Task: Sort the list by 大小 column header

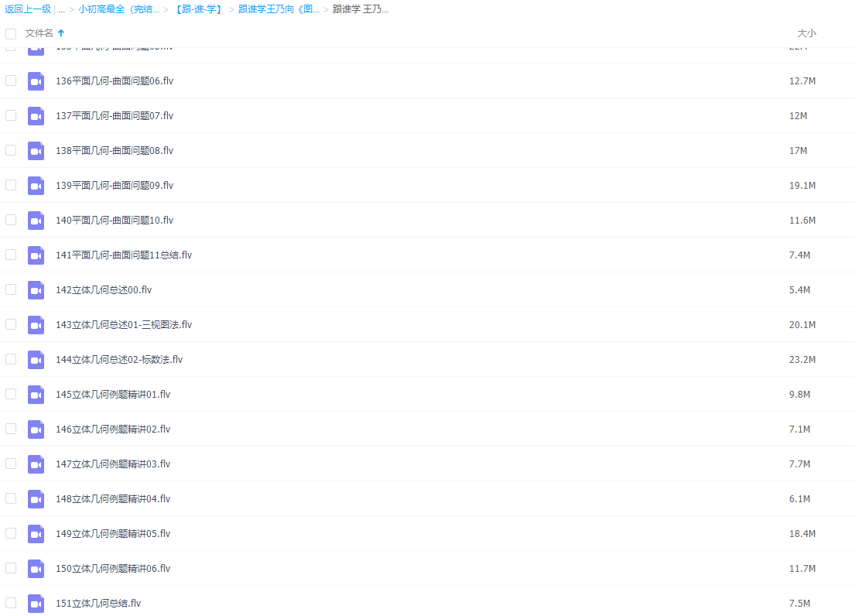Action: pyautogui.click(x=806, y=33)
